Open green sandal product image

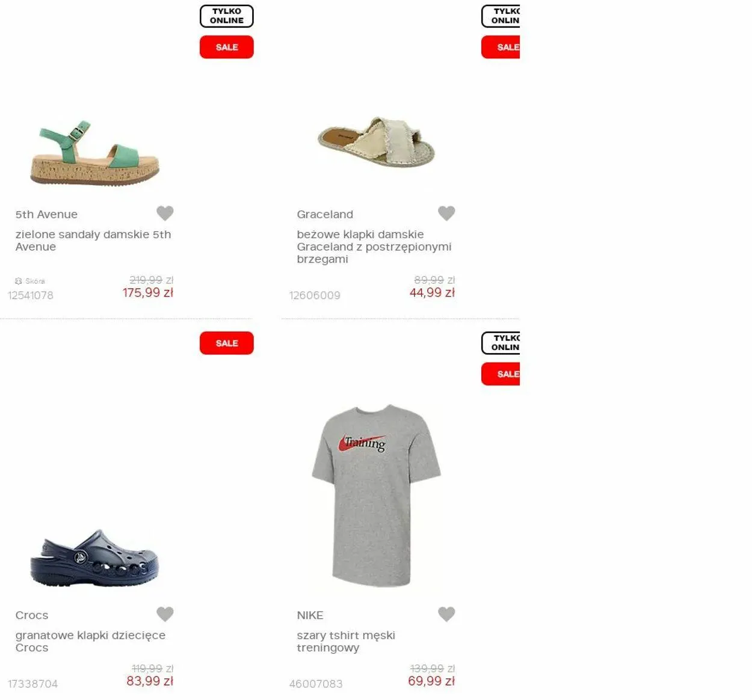click(x=95, y=153)
